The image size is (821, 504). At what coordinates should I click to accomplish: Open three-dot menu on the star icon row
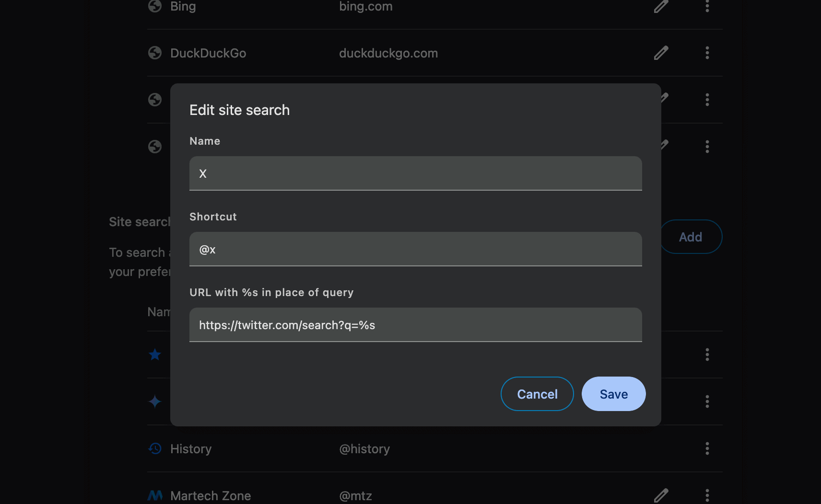707,355
